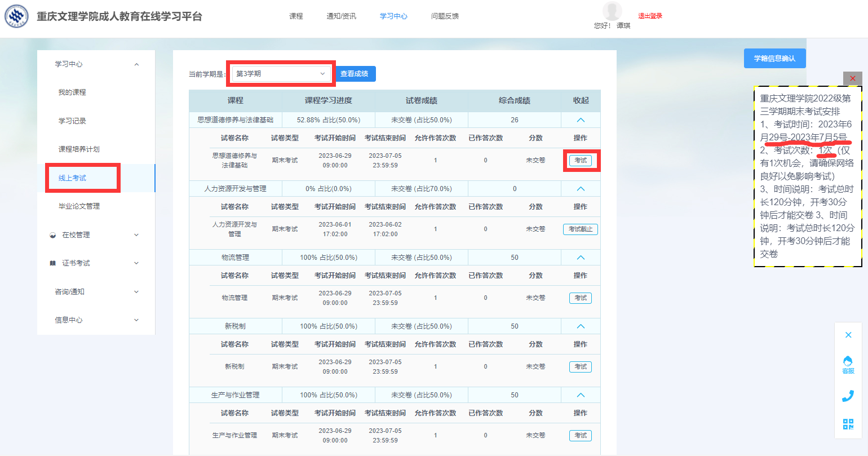Screen dimensions: 868x456
Task: Collapse the 思想道德修养与法律基础 course row
Action: pyautogui.click(x=581, y=120)
